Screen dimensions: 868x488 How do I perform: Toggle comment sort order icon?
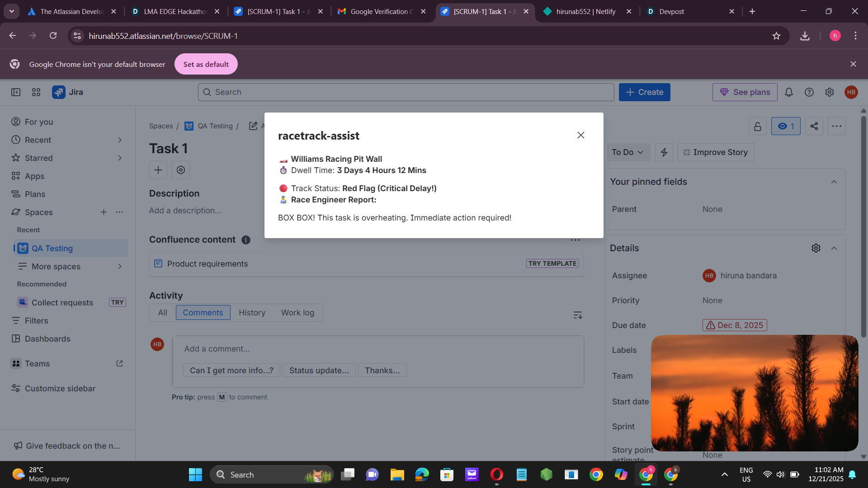pyautogui.click(x=577, y=315)
